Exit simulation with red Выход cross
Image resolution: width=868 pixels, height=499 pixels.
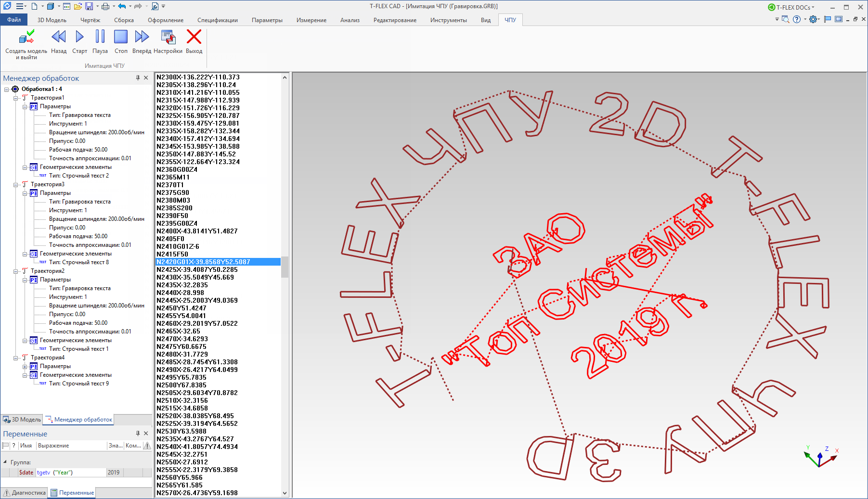(194, 37)
